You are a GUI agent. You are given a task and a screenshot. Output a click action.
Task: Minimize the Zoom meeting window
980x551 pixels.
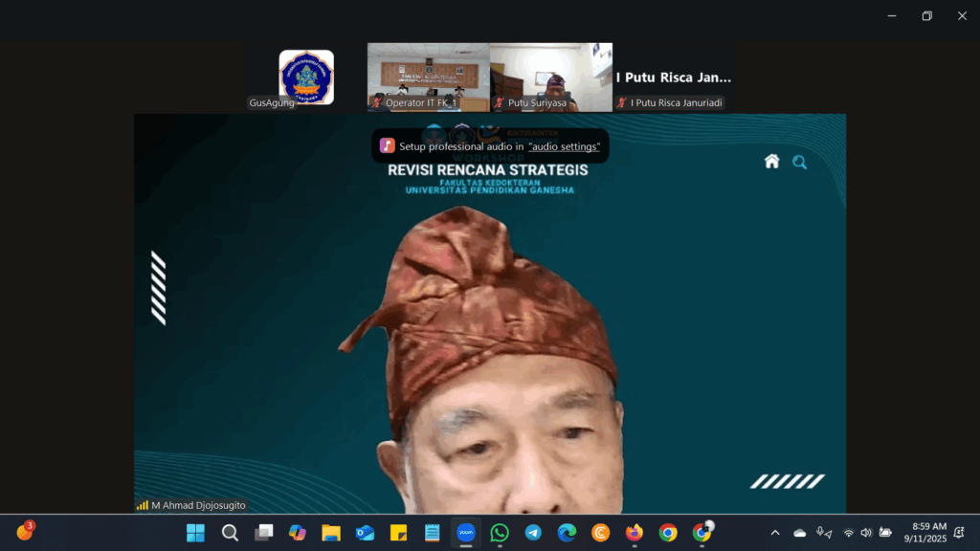pos(892,16)
